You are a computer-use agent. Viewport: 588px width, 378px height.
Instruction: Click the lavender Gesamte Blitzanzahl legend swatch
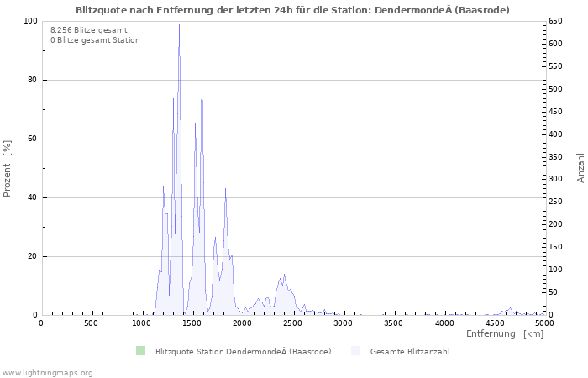pyautogui.click(x=355, y=351)
